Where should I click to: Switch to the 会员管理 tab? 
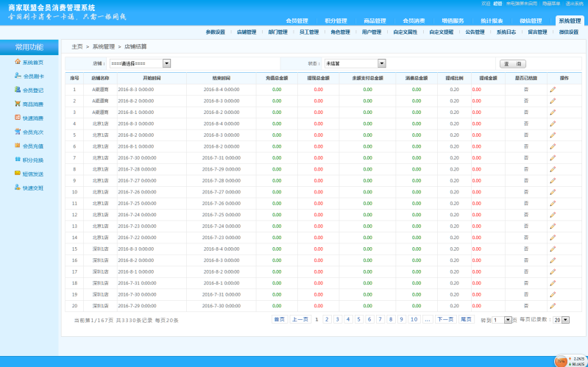pyautogui.click(x=297, y=21)
